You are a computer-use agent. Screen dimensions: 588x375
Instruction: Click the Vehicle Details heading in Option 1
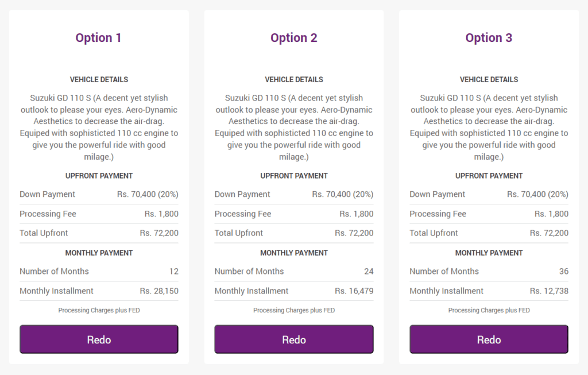[x=99, y=79]
